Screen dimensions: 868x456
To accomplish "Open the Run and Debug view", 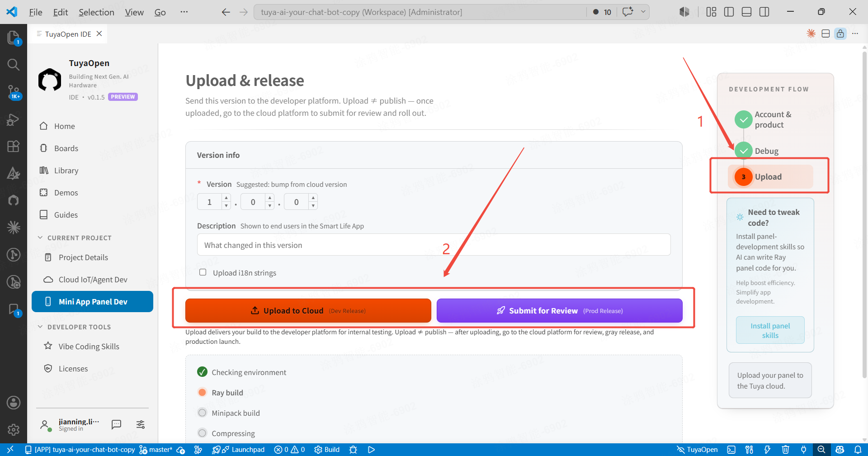I will [x=14, y=119].
